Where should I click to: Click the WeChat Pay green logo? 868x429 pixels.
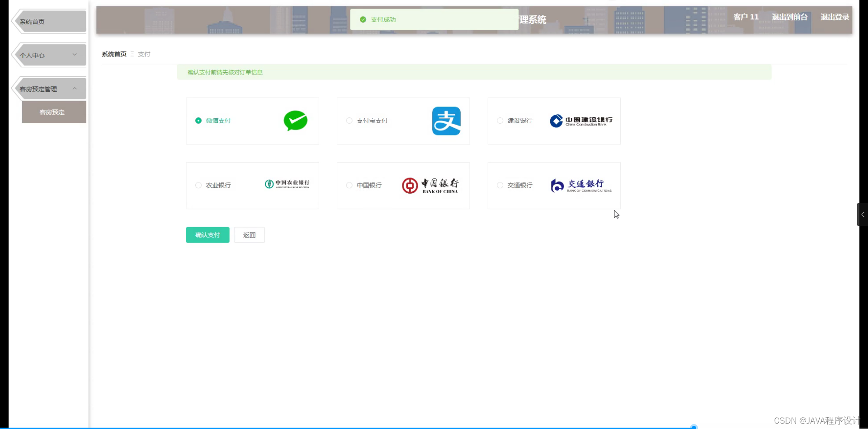coord(296,121)
